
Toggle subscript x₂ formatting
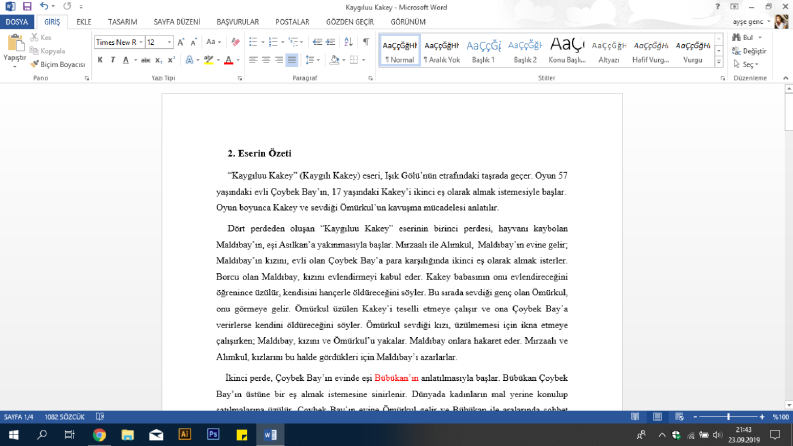(x=158, y=60)
